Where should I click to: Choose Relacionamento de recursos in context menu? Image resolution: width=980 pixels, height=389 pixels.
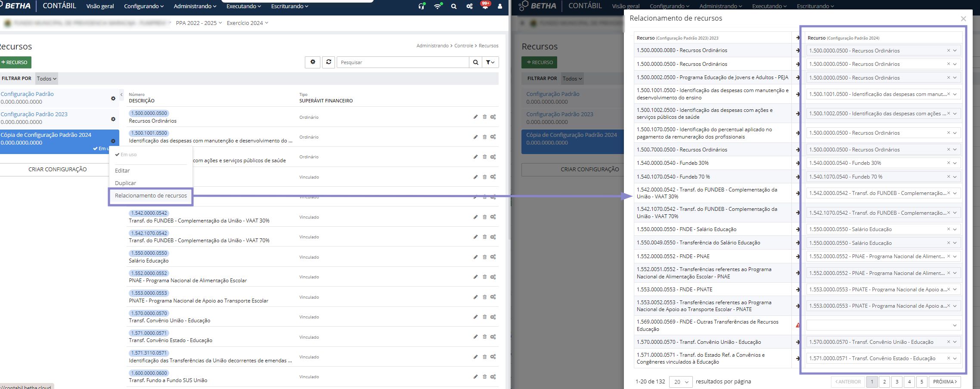click(x=151, y=196)
